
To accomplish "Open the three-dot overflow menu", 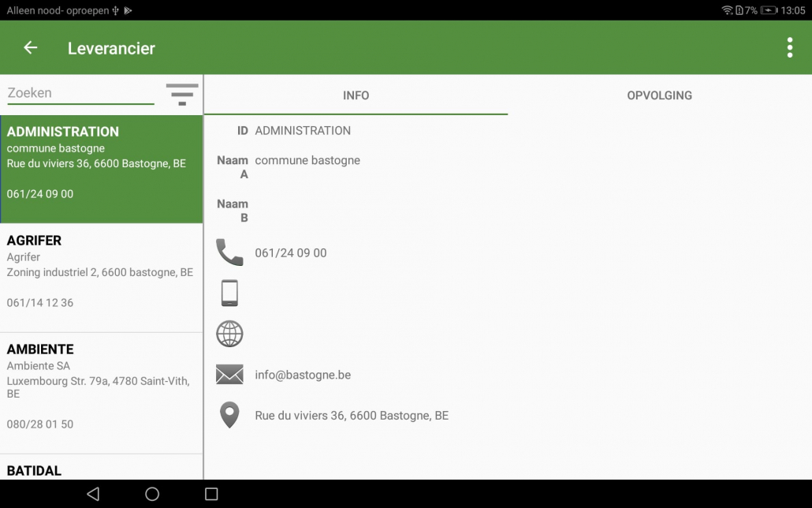I will point(789,47).
